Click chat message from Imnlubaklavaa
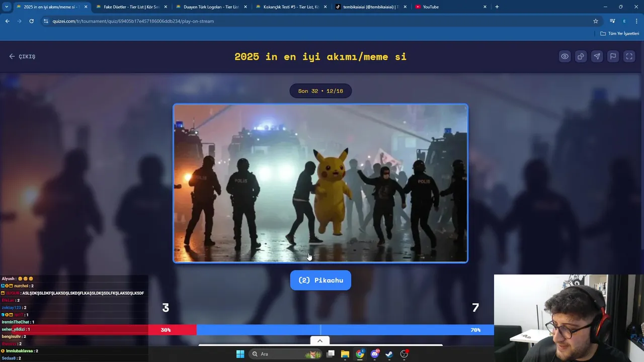644x362 pixels. tap(20, 351)
